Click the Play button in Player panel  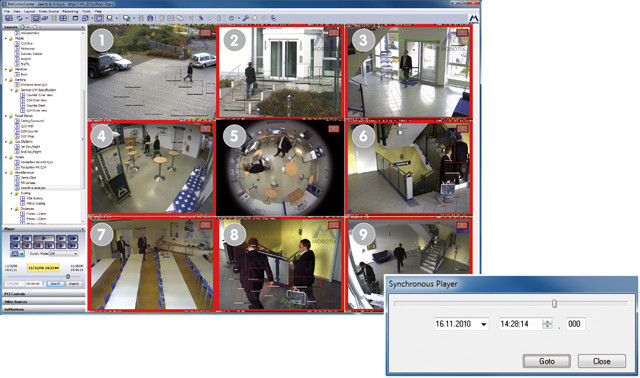pos(44,238)
